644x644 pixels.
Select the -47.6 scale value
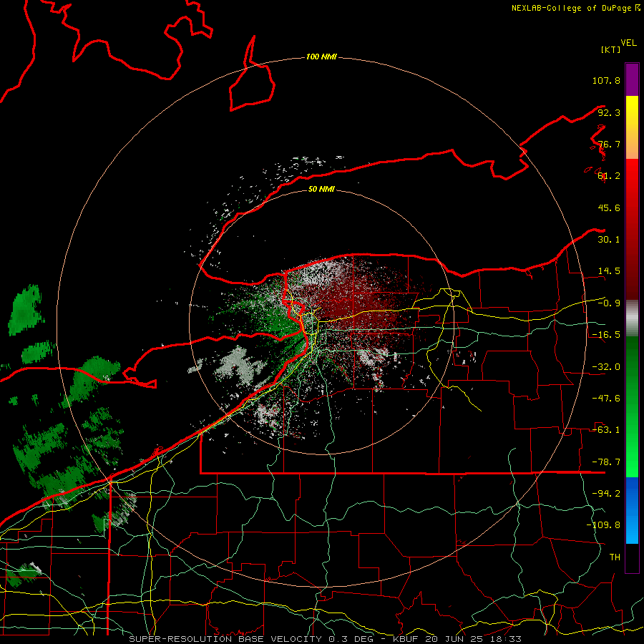click(606, 399)
